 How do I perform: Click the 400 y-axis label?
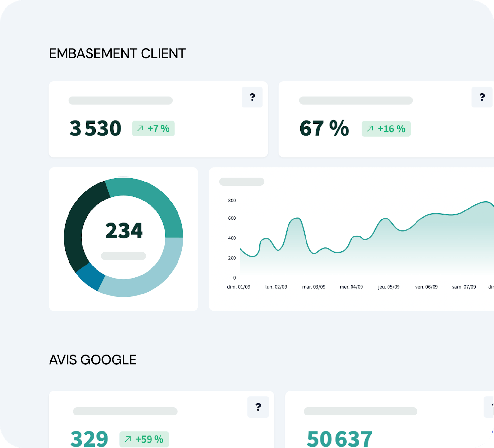click(232, 238)
